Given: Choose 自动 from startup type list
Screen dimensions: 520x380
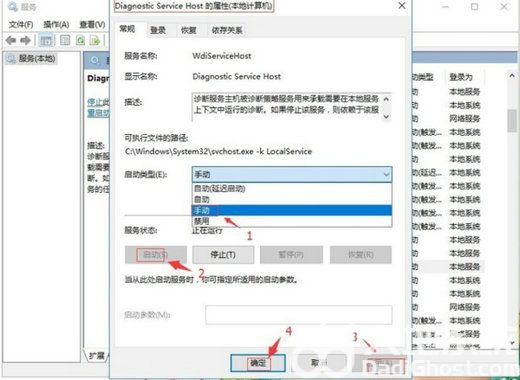Looking at the screenshot, I should 292,200.
